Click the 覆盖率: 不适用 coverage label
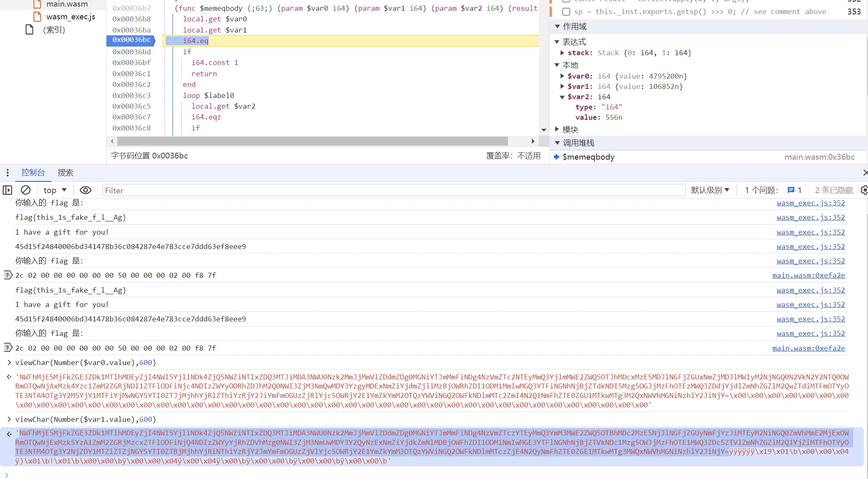The height and width of the screenshot is (479, 868). (513, 156)
